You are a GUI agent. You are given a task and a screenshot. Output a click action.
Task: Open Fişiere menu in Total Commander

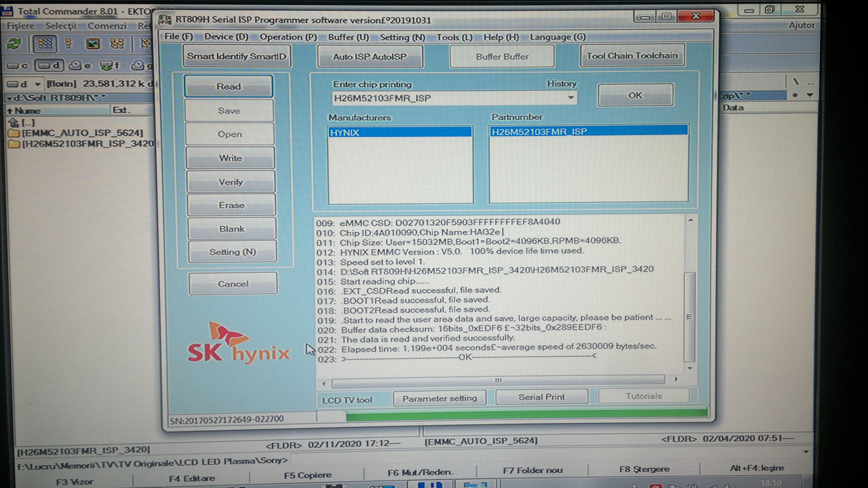click(x=20, y=26)
